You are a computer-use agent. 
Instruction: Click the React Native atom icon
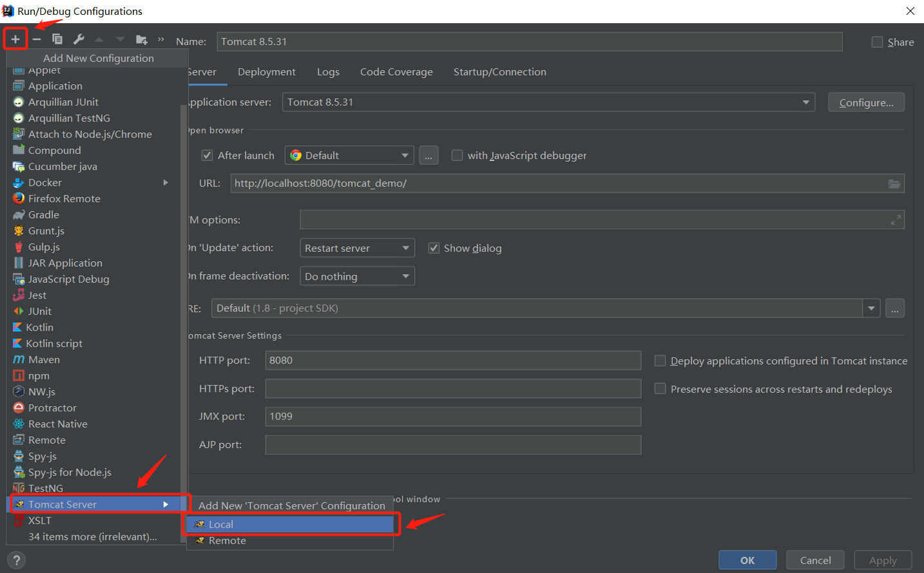[19, 424]
